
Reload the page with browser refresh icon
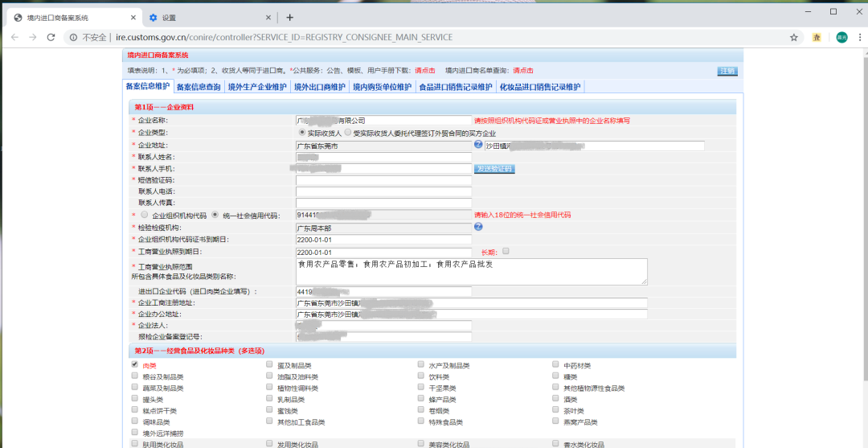(51, 37)
